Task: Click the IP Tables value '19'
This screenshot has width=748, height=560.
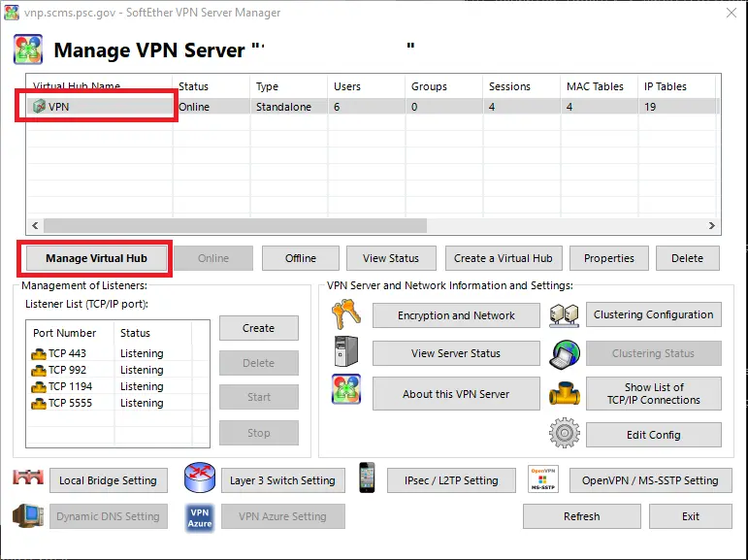Action: (650, 107)
